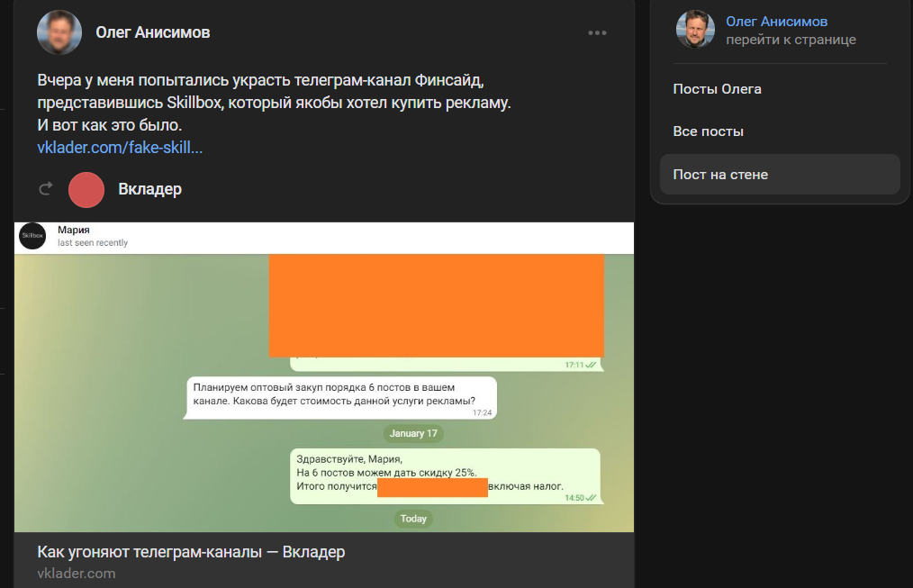Click the sidebar Олег Анисимов name link
This screenshot has height=588, width=913.
pos(777,22)
